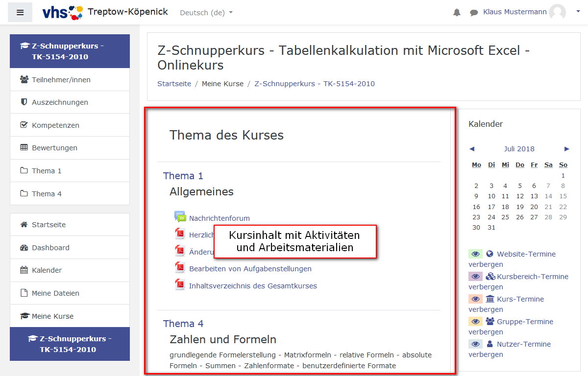Hide Nutzer-Termine with its eye toggle
This screenshot has width=588, height=376.
[x=476, y=344]
